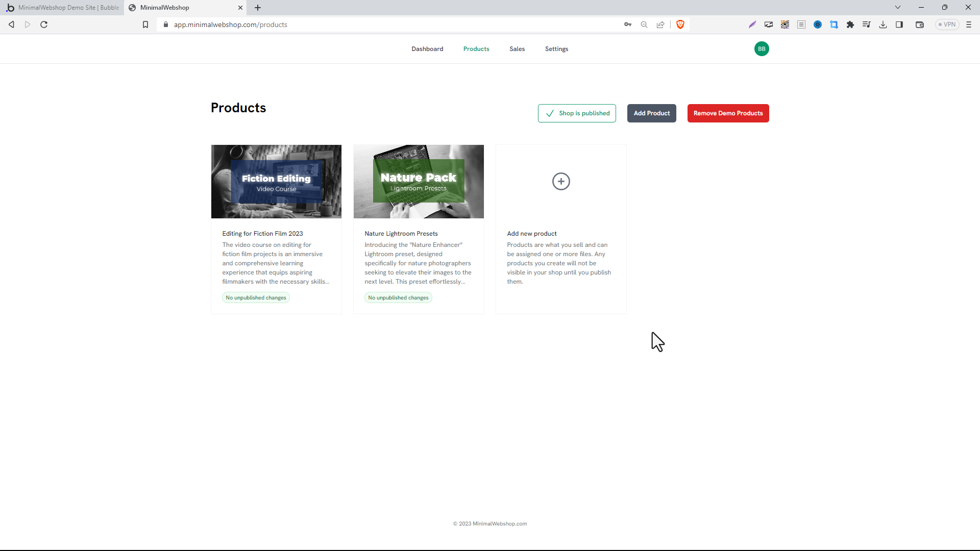The image size is (980, 551).
Task: Toggle Shop is published status
Action: [x=577, y=113]
